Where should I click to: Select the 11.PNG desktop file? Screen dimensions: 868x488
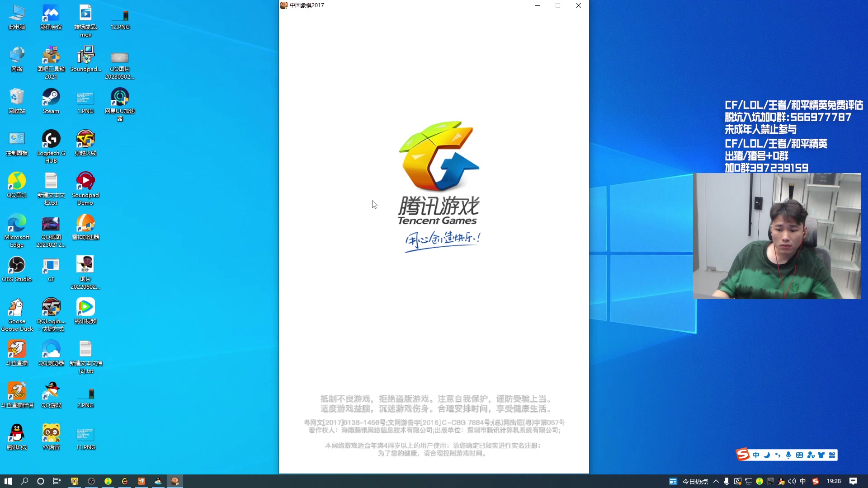(85, 437)
